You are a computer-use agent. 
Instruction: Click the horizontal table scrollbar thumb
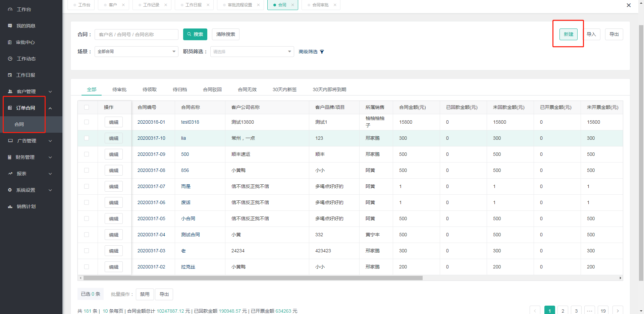point(253,278)
